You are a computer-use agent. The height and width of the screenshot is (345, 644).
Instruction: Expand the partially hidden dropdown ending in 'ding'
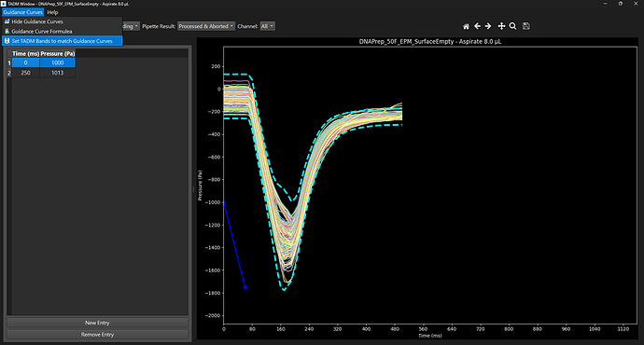[x=131, y=26]
